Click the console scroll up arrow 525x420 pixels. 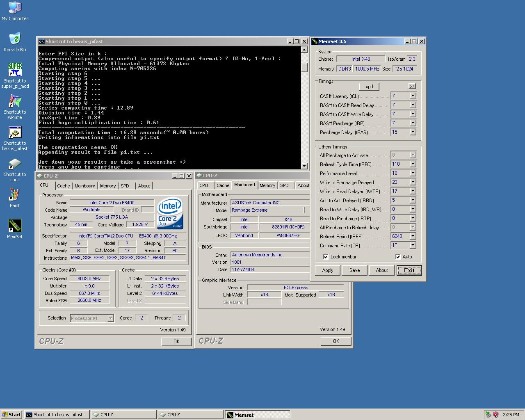click(304, 50)
